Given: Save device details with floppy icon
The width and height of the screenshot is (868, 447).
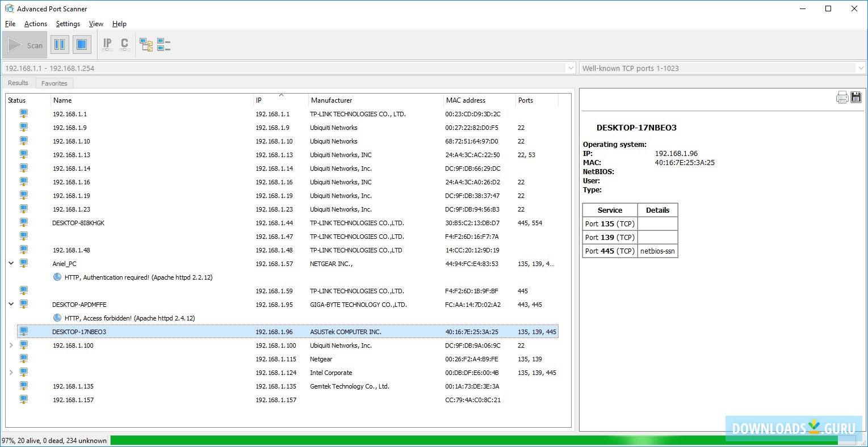Looking at the screenshot, I should (x=856, y=98).
